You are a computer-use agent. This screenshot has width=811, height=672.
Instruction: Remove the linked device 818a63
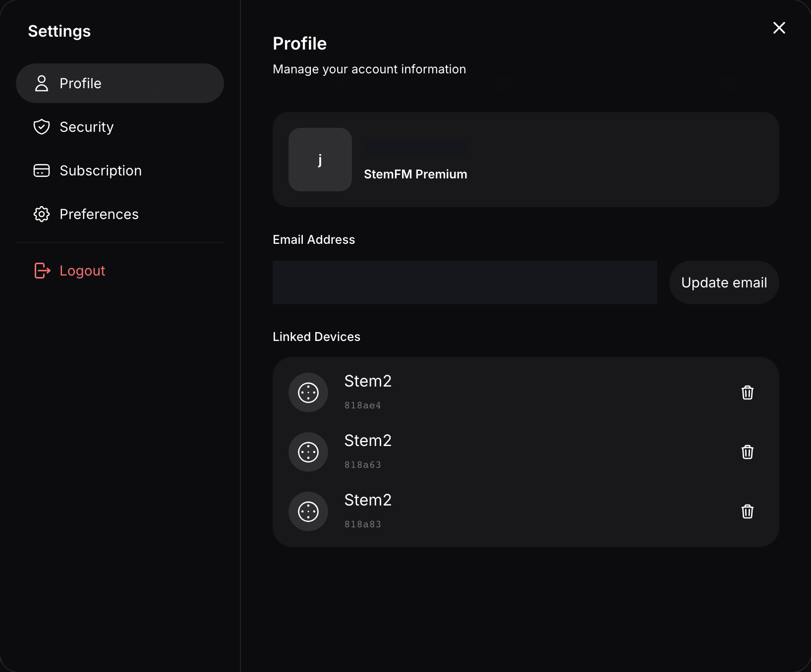tap(748, 452)
